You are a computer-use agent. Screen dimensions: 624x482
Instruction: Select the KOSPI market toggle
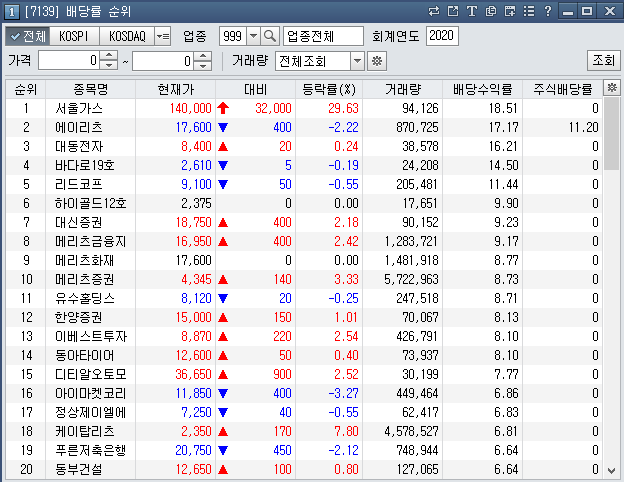click(74, 36)
